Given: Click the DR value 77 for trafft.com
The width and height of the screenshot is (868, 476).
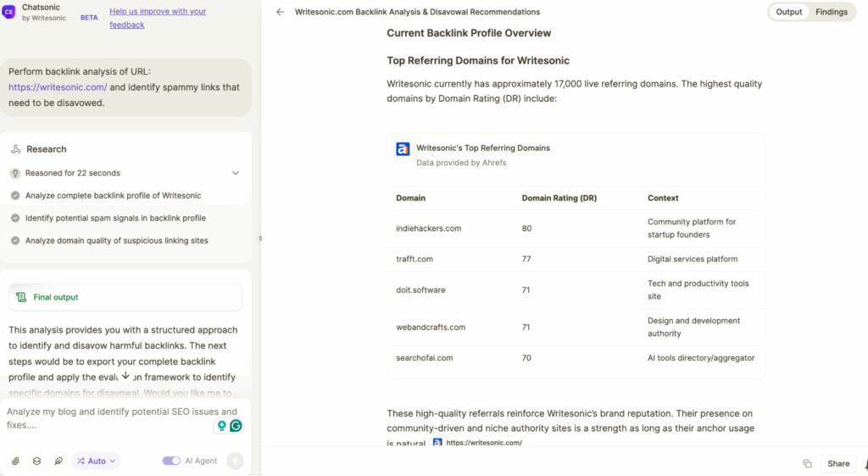Looking at the screenshot, I should pos(526,259).
